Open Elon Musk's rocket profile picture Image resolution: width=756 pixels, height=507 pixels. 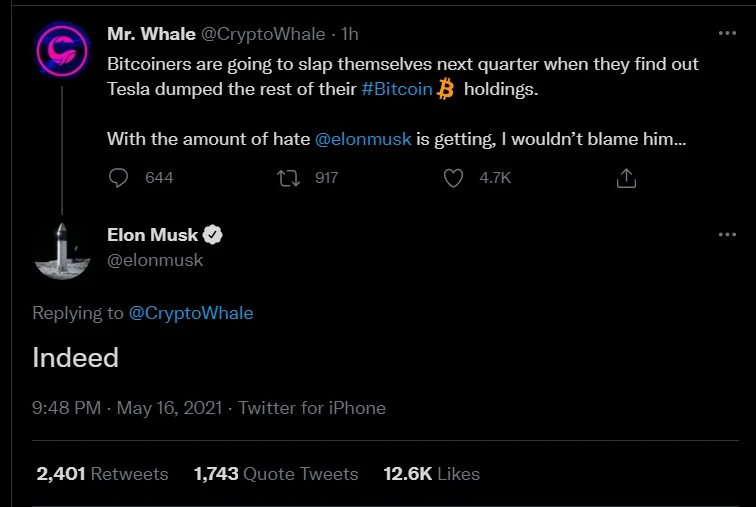62,248
